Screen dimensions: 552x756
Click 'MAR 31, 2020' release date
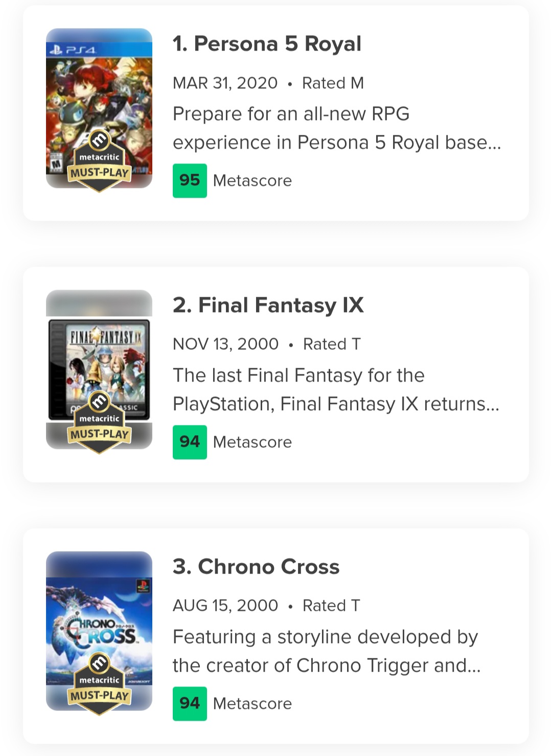pyautogui.click(x=225, y=83)
